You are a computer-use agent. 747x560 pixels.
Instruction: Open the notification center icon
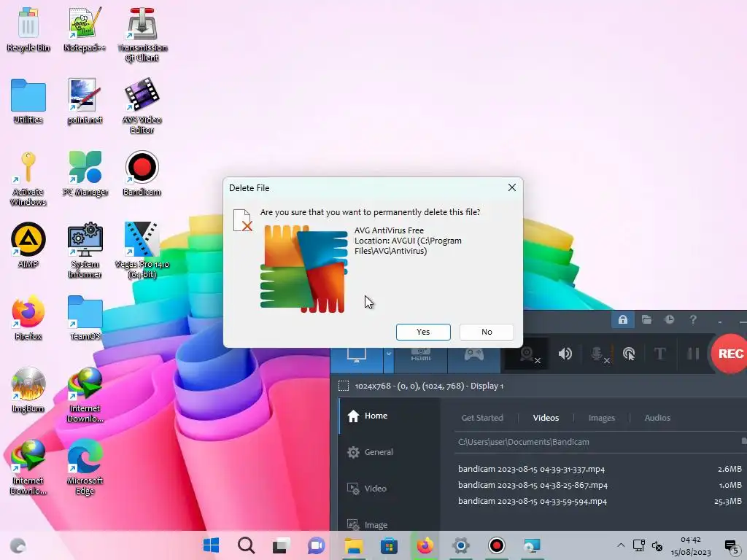[732, 546]
